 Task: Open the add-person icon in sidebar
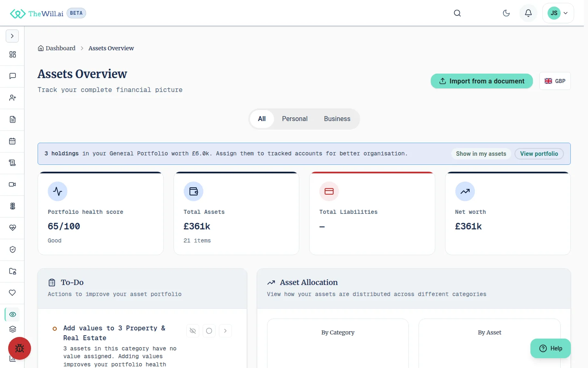(x=13, y=98)
